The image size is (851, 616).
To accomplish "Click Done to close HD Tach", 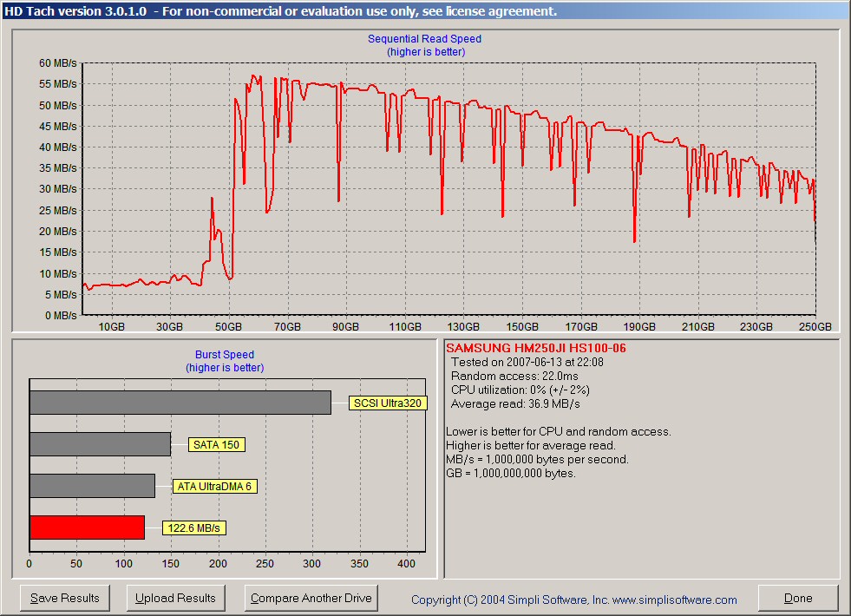I will click(797, 598).
